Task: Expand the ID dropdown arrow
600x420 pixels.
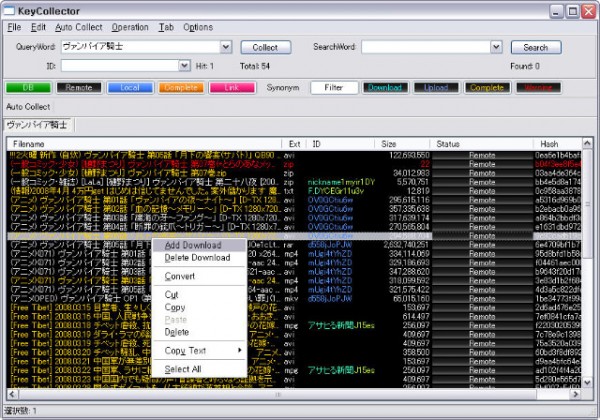Action: click(x=184, y=66)
